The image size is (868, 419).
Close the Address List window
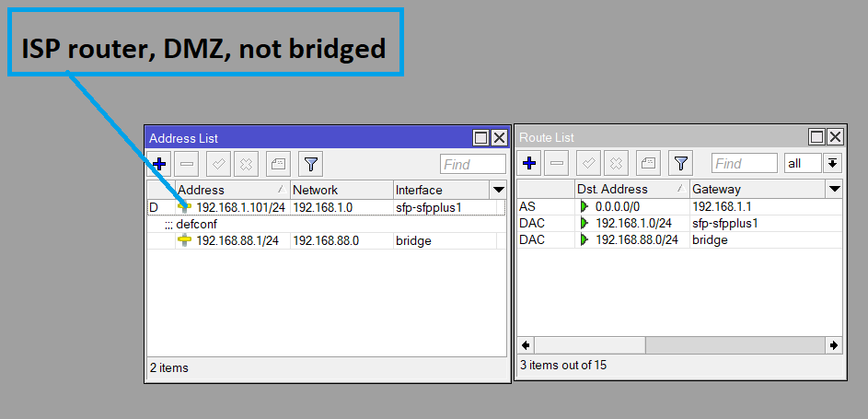(499, 138)
